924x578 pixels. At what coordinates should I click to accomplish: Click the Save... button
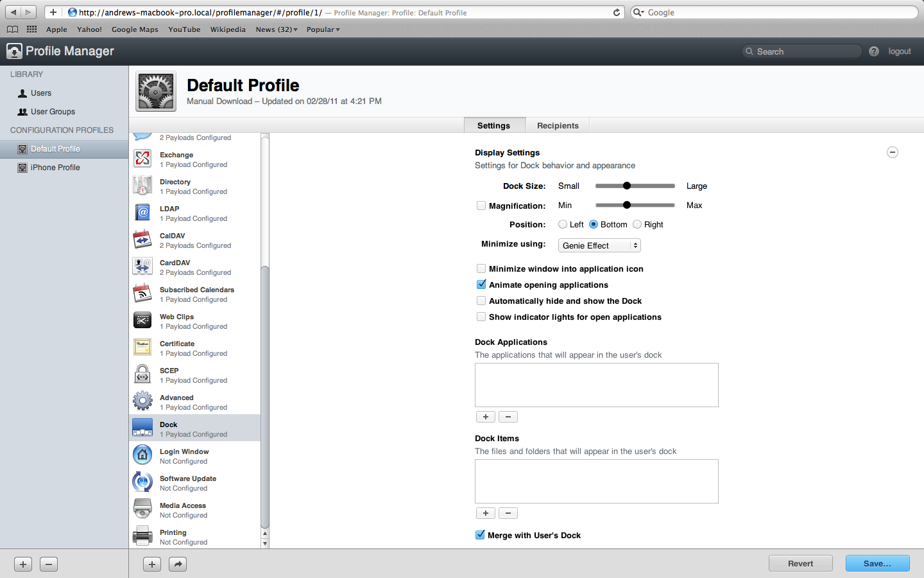click(x=877, y=563)
